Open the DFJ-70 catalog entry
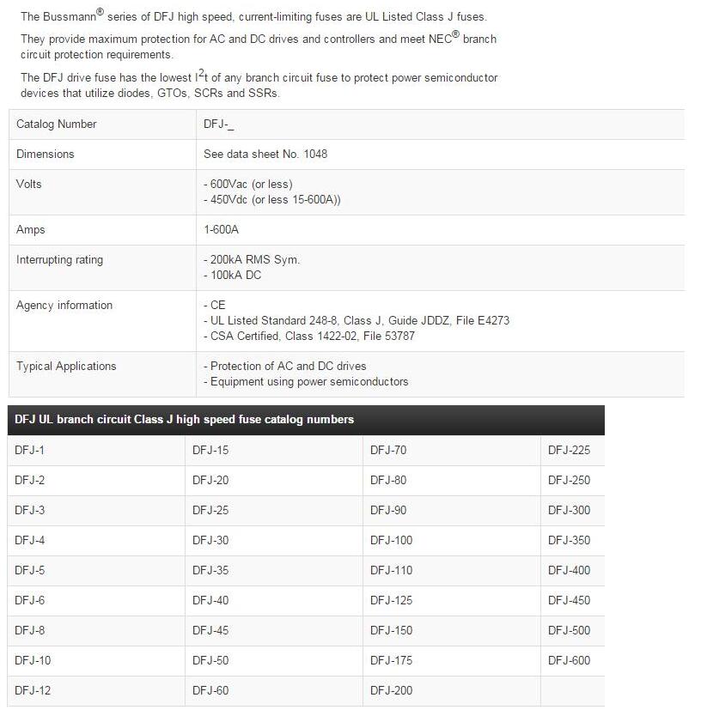The image size is (707, 728). pyautogui.click(x=388, y=450)
